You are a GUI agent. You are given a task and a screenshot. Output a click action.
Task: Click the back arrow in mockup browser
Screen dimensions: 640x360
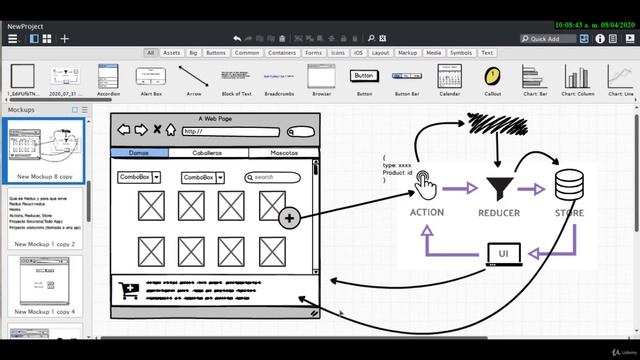click(x=124, y=130)
